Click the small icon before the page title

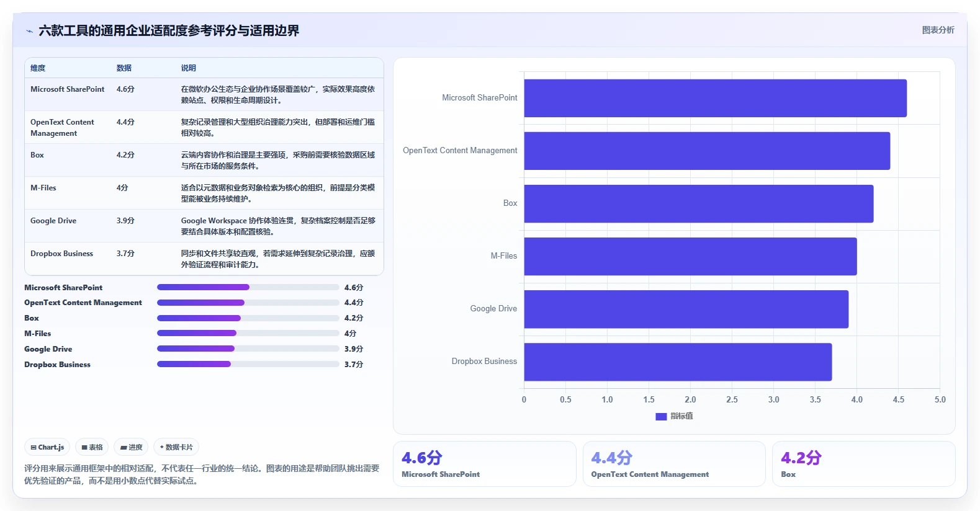(x=29, y=31)
